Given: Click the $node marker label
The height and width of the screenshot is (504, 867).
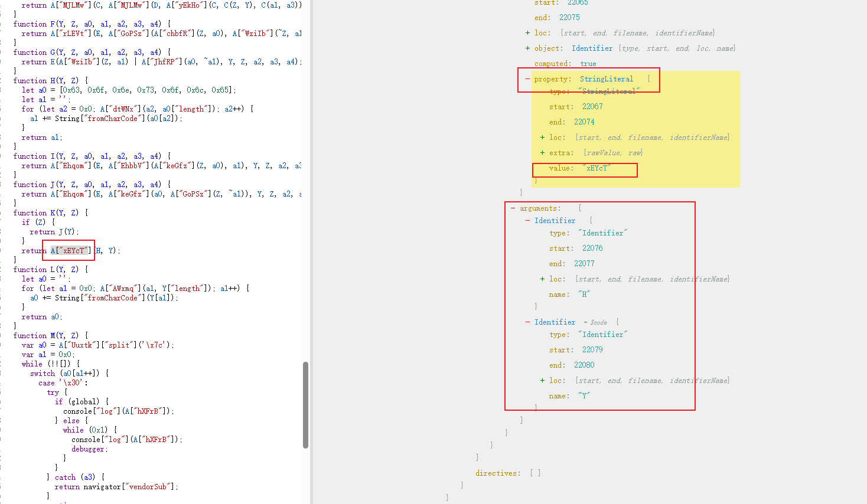Looking at the screenshot, I should click(x=596, y=323).
